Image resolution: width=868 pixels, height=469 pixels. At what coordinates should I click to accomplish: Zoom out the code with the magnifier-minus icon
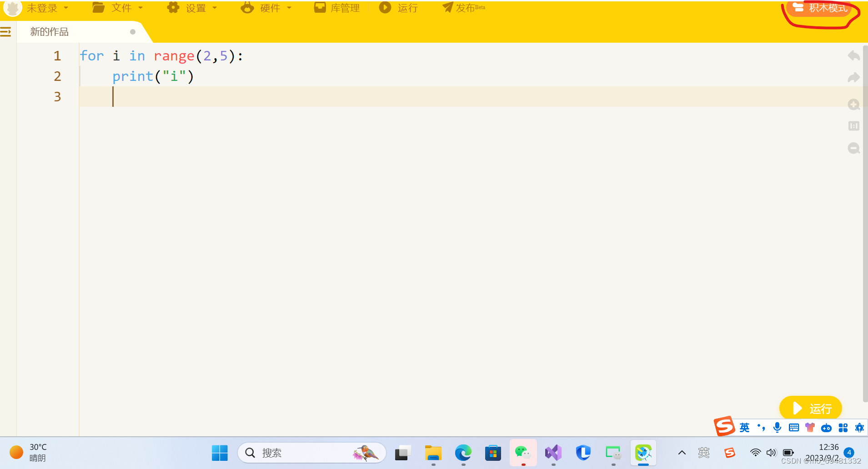(853, 148)
